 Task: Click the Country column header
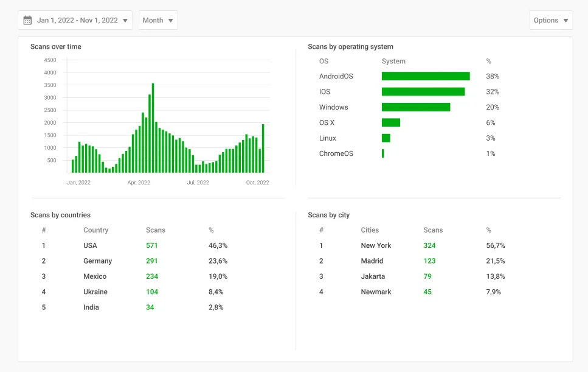[x=95, y=230]
